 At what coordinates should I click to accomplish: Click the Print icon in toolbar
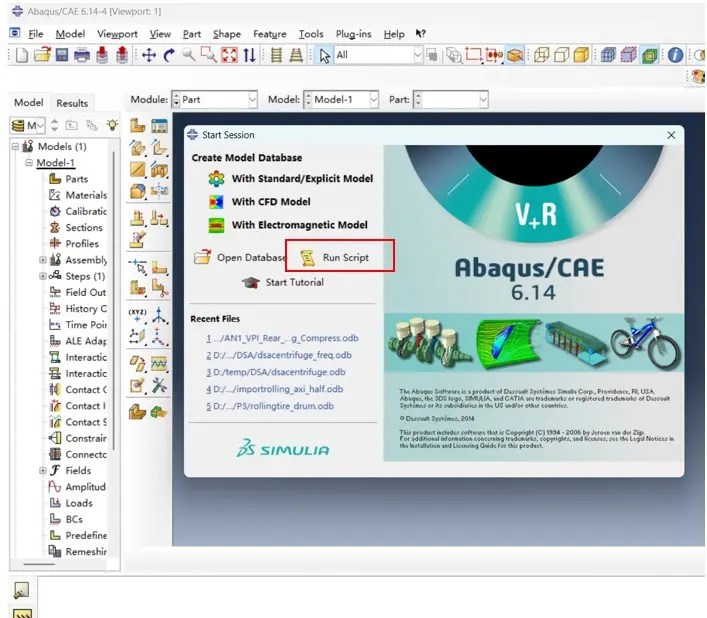(x=82, y=55)
